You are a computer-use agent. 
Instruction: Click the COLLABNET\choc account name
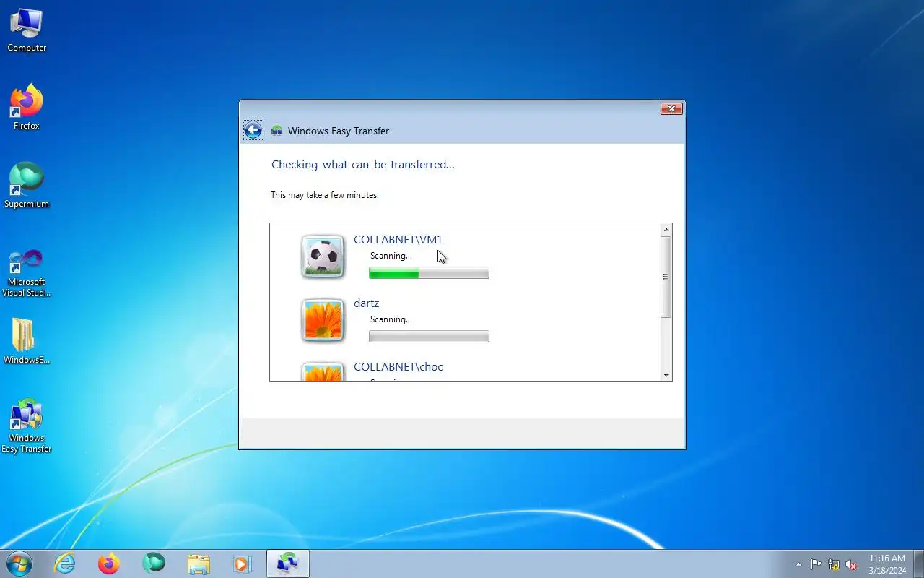pyautogui.click(x=398, y=367)
